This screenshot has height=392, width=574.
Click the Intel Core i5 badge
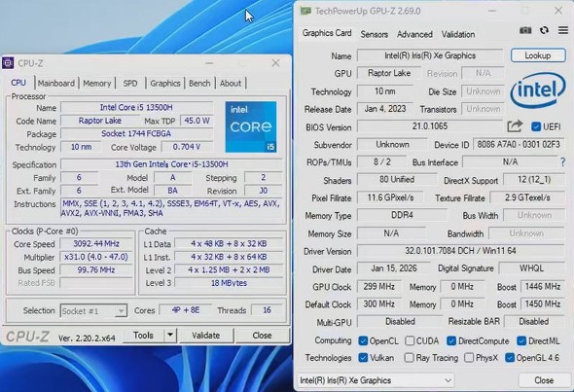251,126
